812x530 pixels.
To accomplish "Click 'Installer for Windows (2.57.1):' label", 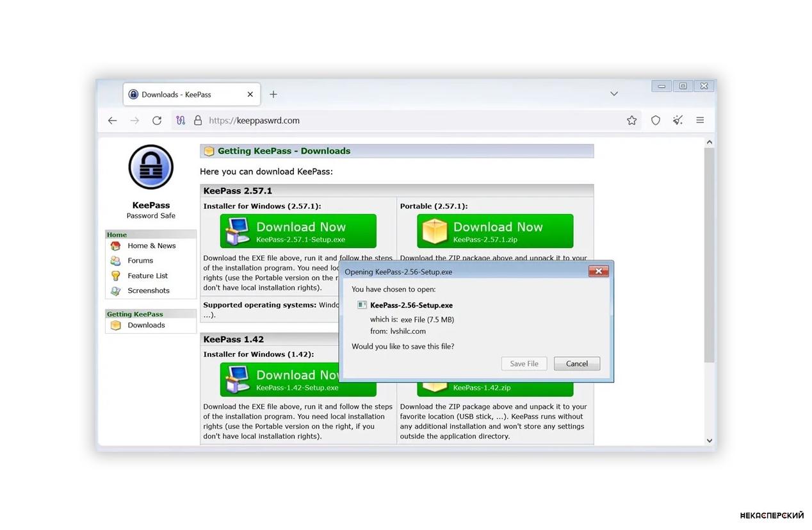I will point(262,206).
